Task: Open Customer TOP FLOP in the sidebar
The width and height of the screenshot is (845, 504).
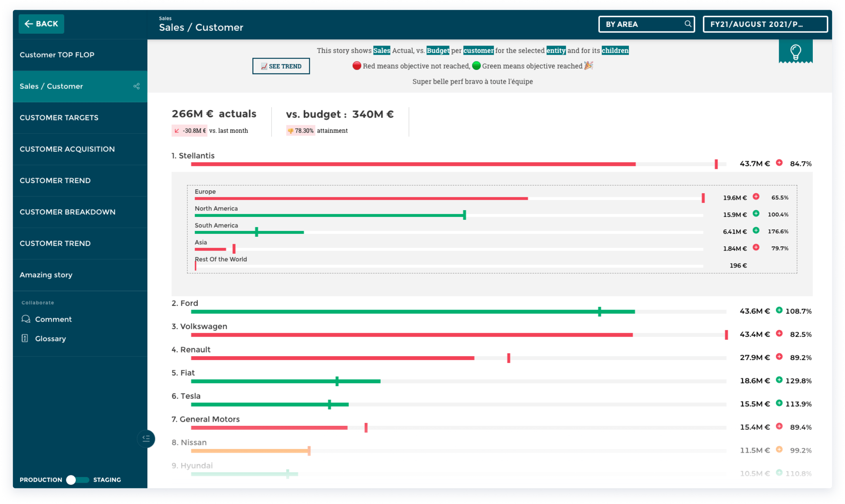Action: 57,55
